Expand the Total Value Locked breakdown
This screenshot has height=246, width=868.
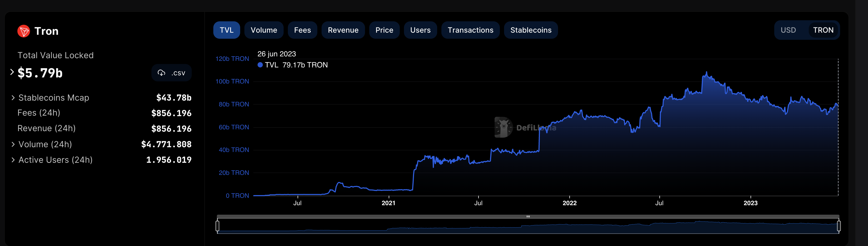pyautogui.click(x=12, y=72)
